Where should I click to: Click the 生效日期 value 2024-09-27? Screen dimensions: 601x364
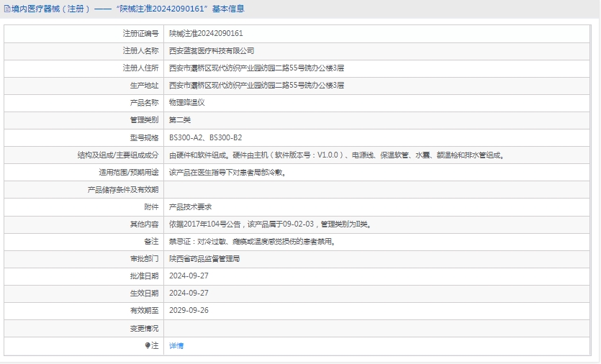(x=189, y=293)
